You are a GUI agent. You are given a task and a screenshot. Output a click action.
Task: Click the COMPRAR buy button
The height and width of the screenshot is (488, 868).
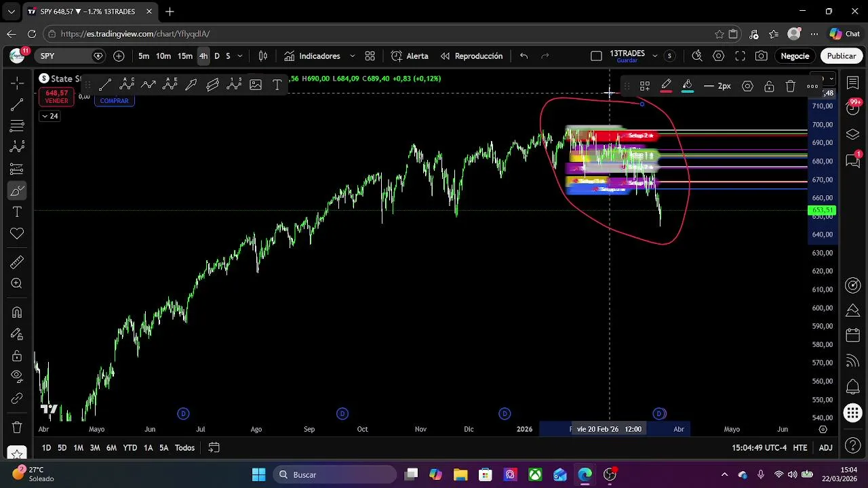click(114, 100)
